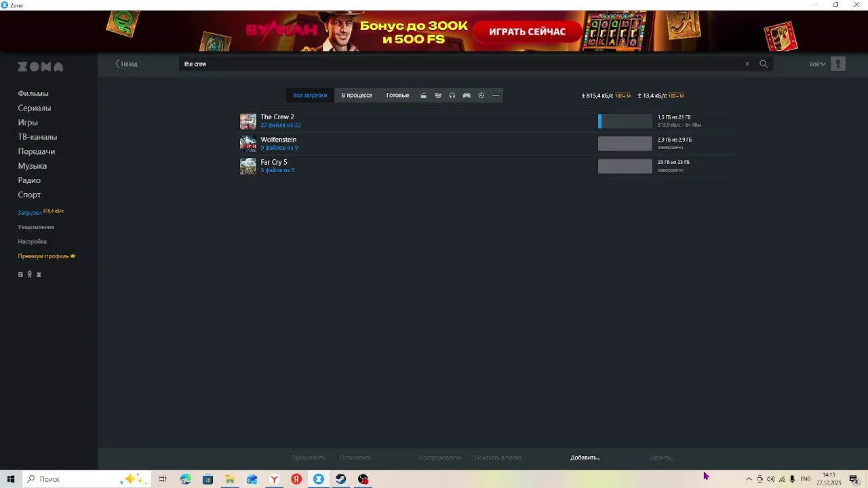
Task: Open the Сериалы section
Action: click(x=35, y=108)
